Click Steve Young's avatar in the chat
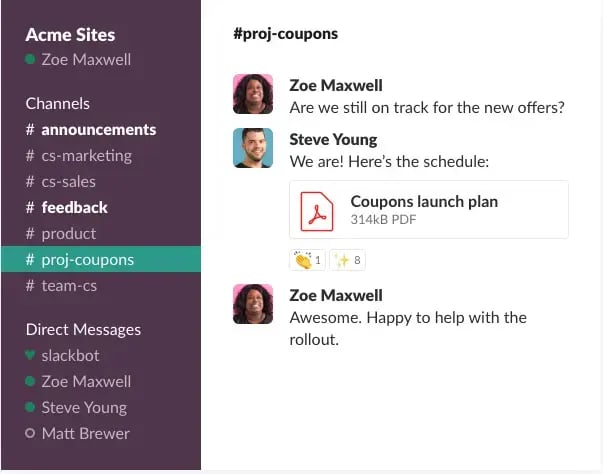 pos(253,148)
